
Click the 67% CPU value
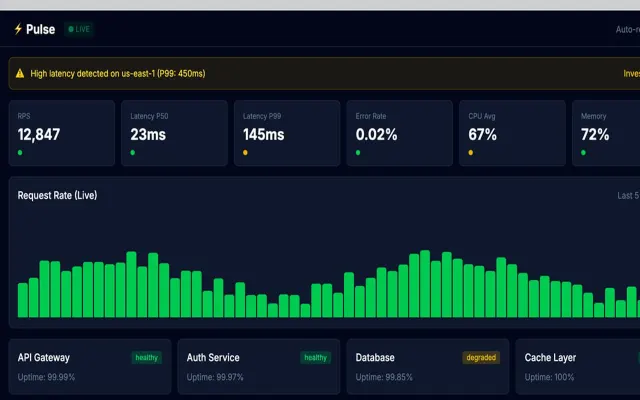(482, 134)
